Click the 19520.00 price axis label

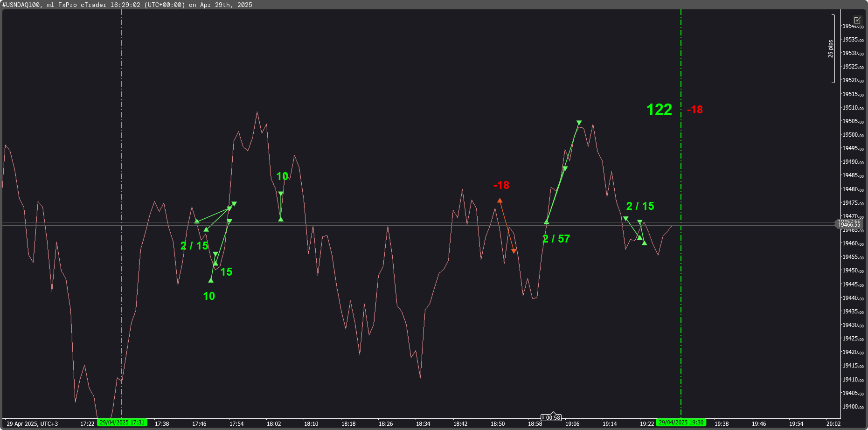click(x=853, y=80)
